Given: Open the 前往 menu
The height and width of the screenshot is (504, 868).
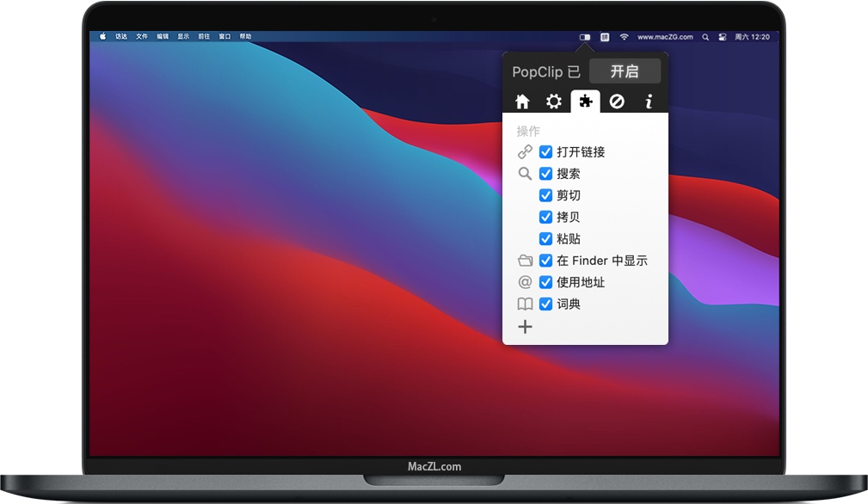Looking at the screenshot, I should [203, 37].
